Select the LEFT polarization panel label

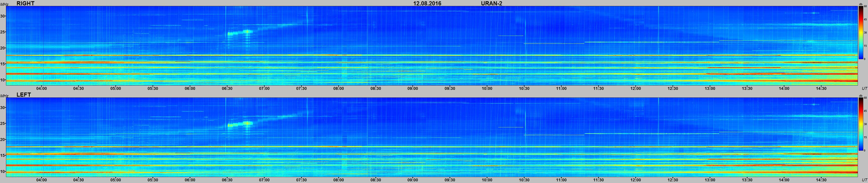24,95
